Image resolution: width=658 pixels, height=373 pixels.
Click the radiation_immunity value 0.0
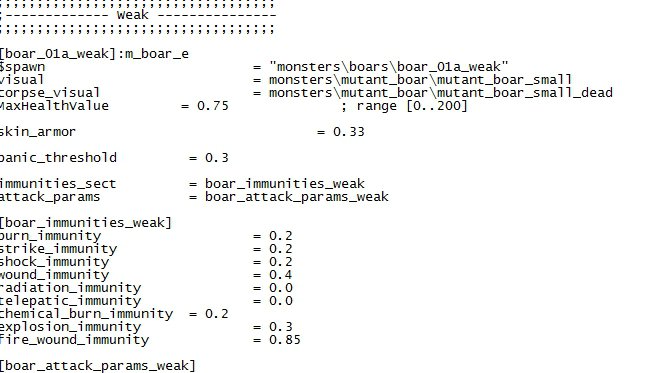tap(281, 288)
